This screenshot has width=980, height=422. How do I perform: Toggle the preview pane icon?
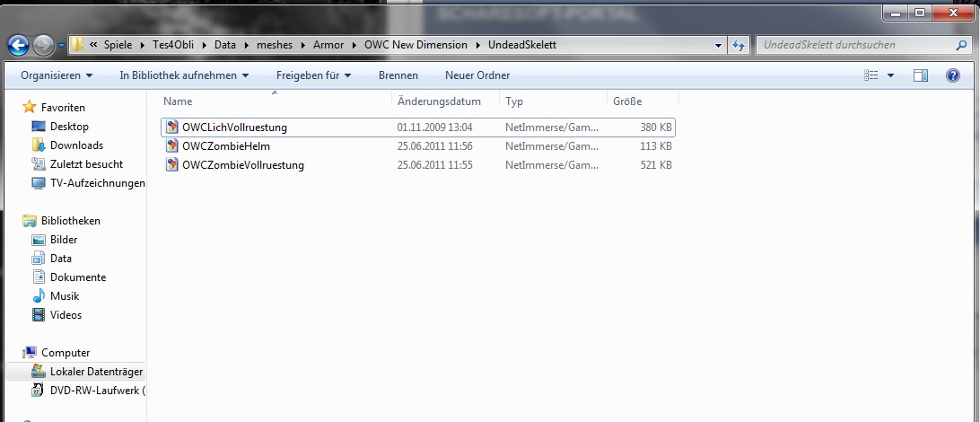[x=920, y=75]
